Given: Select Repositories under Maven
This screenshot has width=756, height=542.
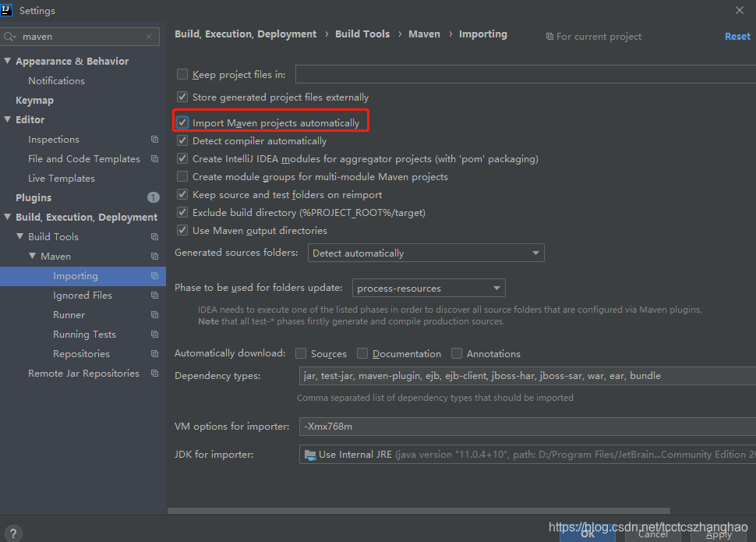Looking at the screenshot, I should 82,354.
